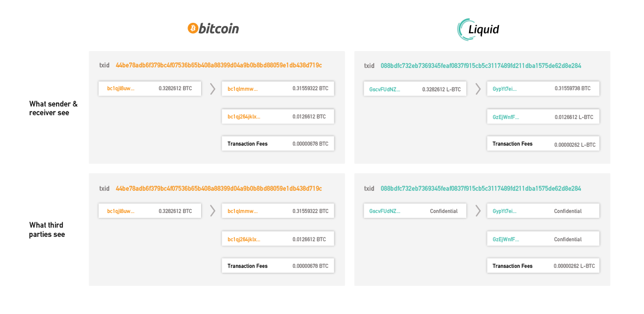
Task: Open the top Liquid txid 088bdfc732e… link
Action: 480,66
